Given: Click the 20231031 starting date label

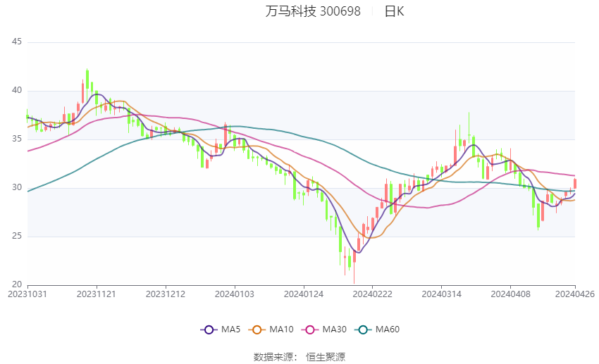Looking at the screenshot, I should (27, 294).
